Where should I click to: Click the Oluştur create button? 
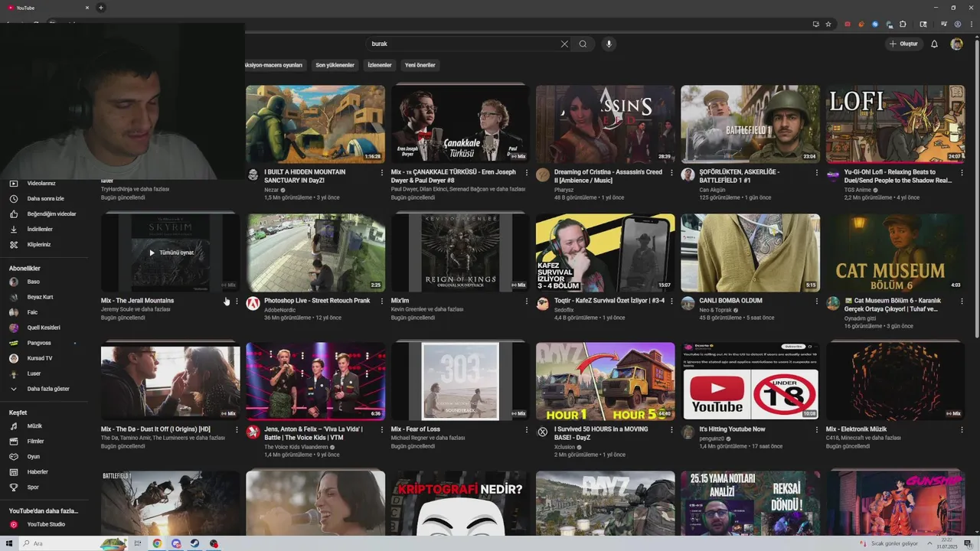903,44
